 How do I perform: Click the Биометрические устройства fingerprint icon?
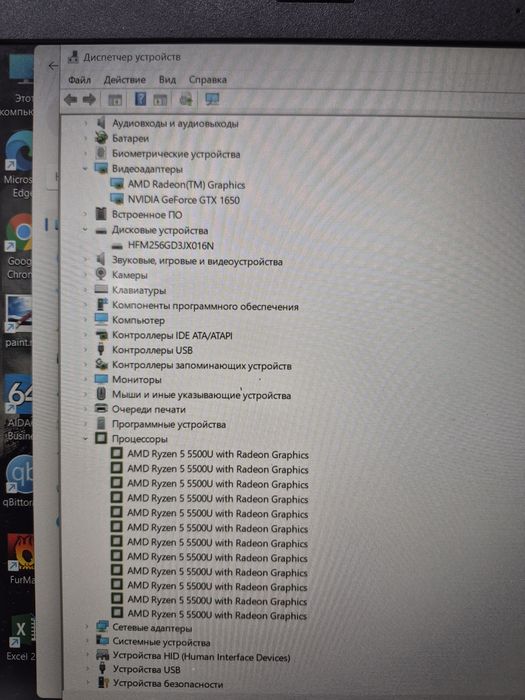(x=101, y=153)
